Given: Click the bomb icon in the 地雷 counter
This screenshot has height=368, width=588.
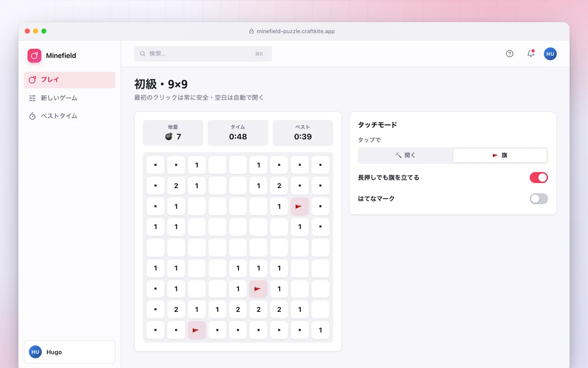Looking at the screenshot, I should [169, 137].
